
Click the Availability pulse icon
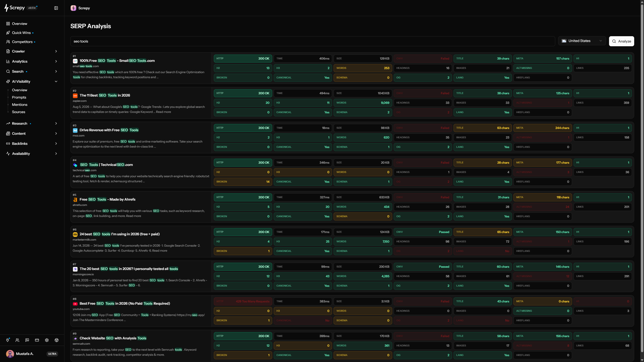point(8,154)
